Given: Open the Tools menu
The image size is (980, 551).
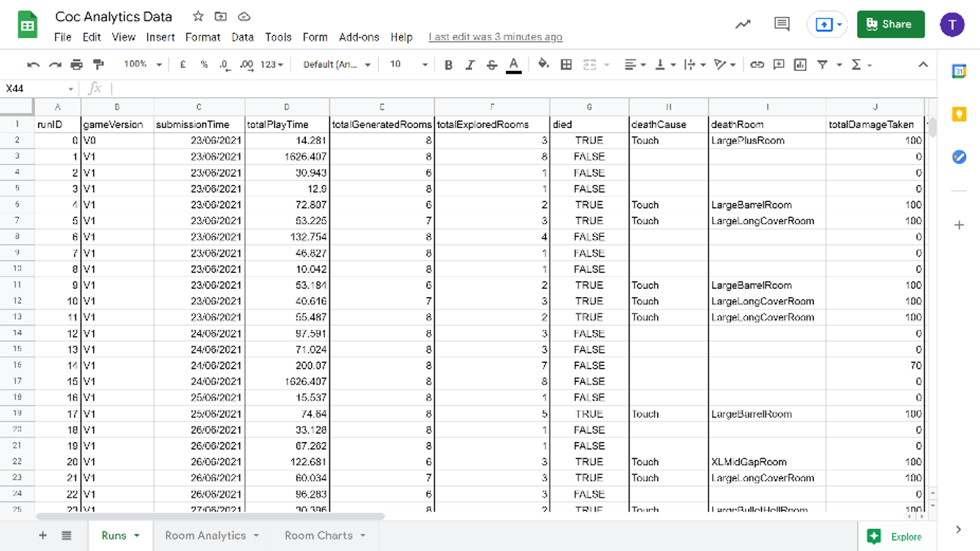Looking at the screenshot, I should pyautogui.click(x=278, y=37).
